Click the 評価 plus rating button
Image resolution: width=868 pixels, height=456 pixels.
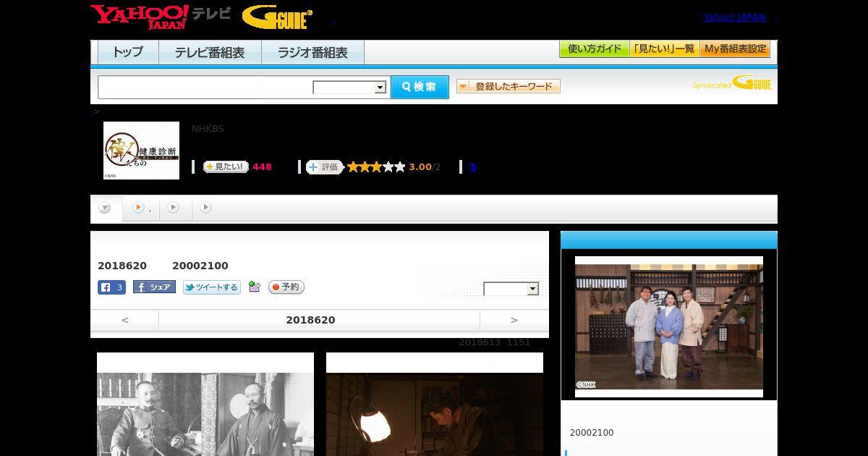tap(324, 167)
